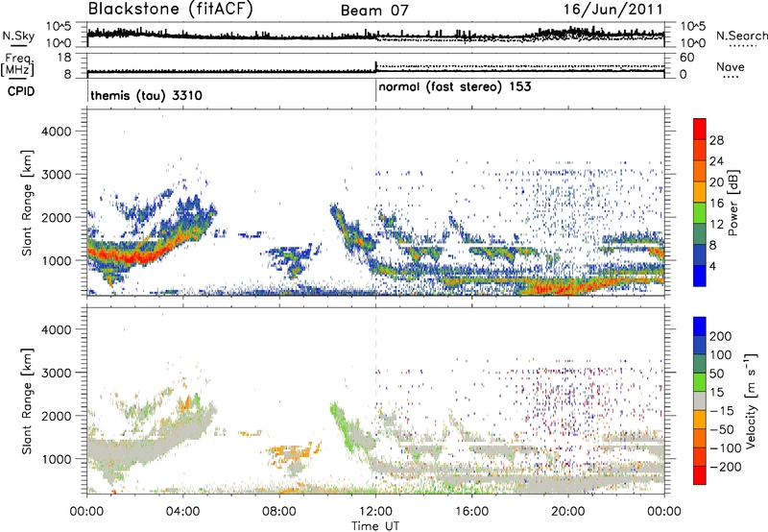Screen dimensions: 768x532
Task: Click the 'Beam 07' heading
Action: point(374,11)
